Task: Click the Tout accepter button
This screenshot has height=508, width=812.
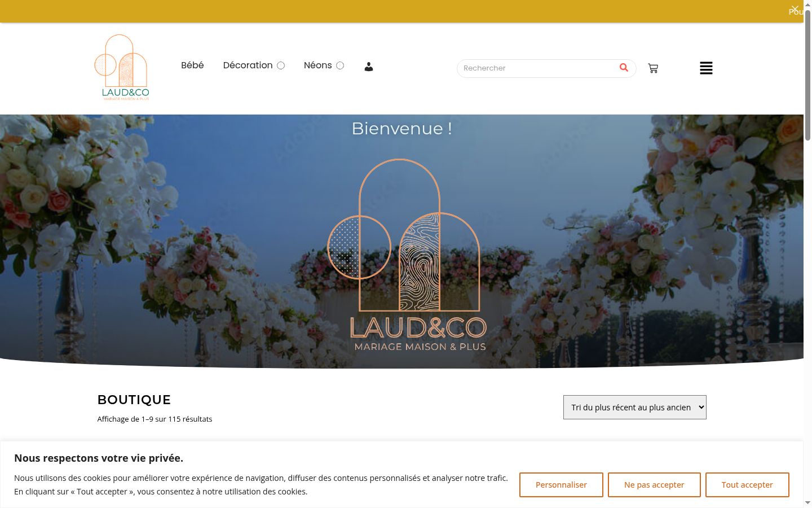Action: point(747,485)
